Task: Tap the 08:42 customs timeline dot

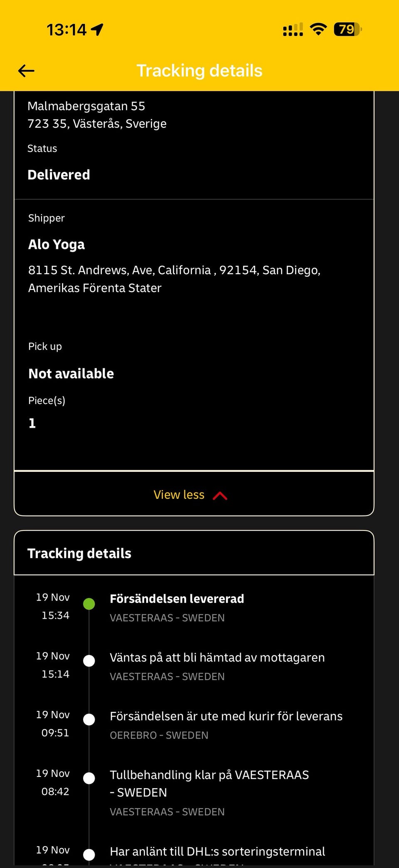Action: (89, 778)
